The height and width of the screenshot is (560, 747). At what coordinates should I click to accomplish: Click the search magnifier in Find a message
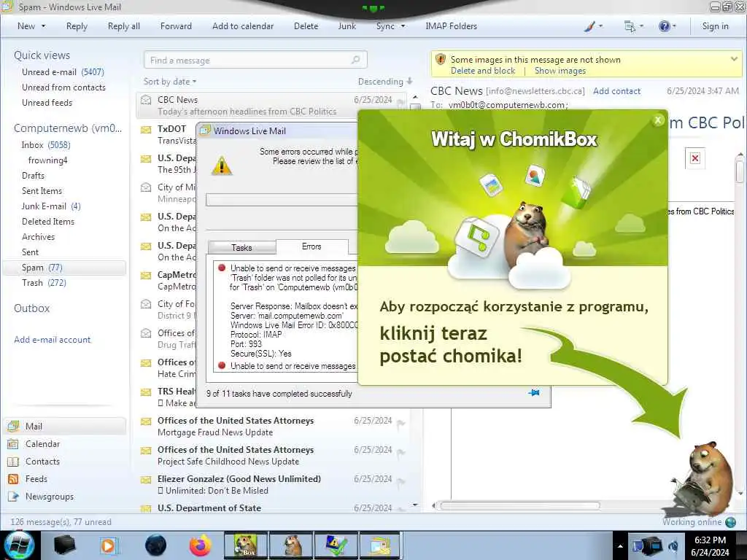point(355,60)
